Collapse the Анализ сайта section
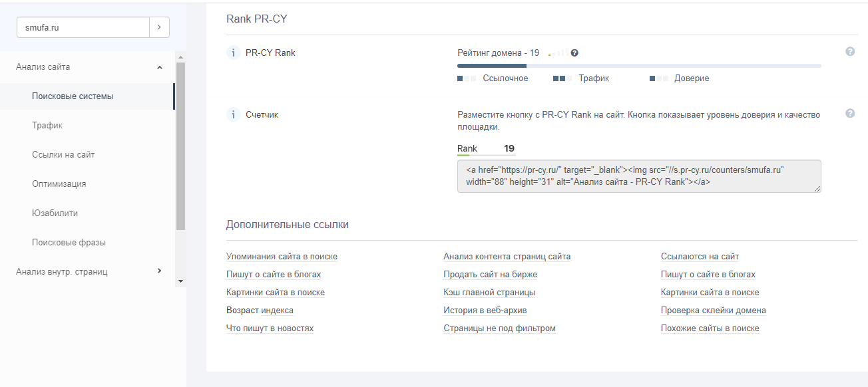 coord(159,67)
